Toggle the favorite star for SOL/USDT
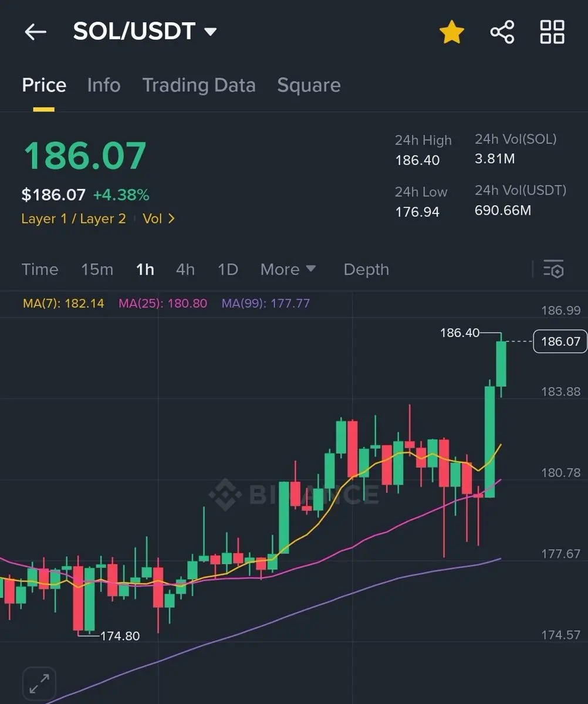588x704 pixels. [x=452, y=32]
